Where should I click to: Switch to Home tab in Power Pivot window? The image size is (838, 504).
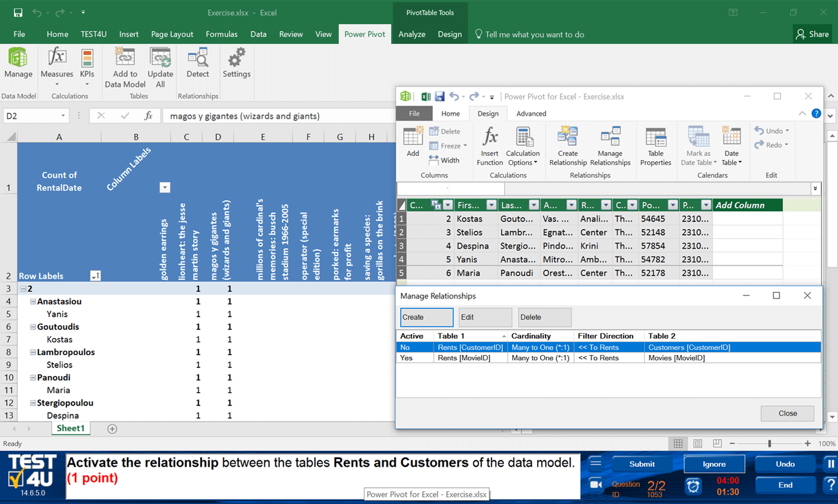(450, 113)
